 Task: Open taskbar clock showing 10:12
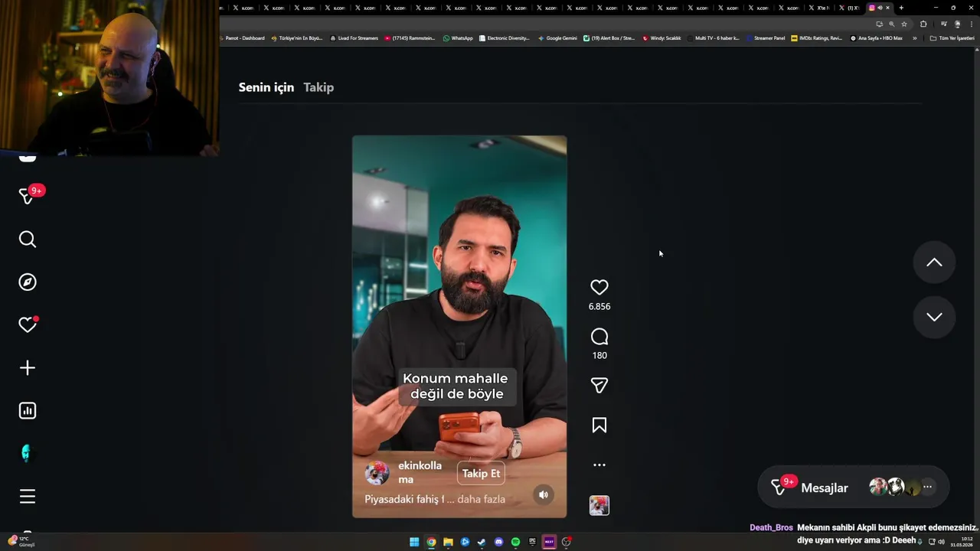[961, 542]
